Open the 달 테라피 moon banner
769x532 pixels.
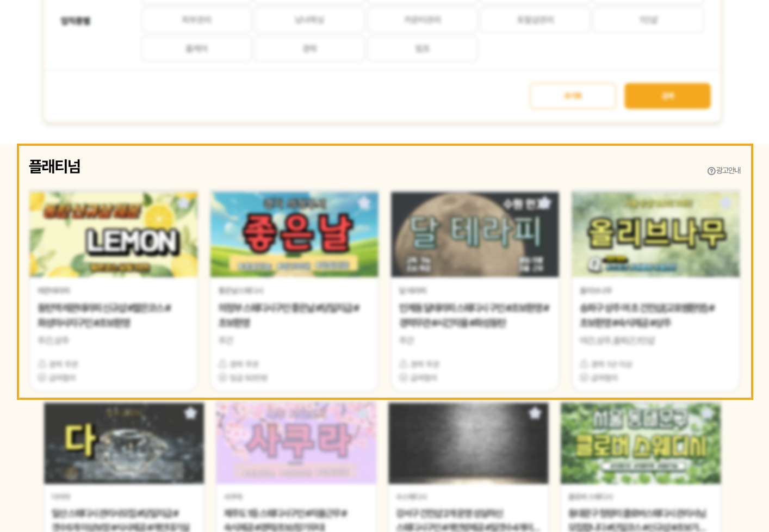coord(475,235)
